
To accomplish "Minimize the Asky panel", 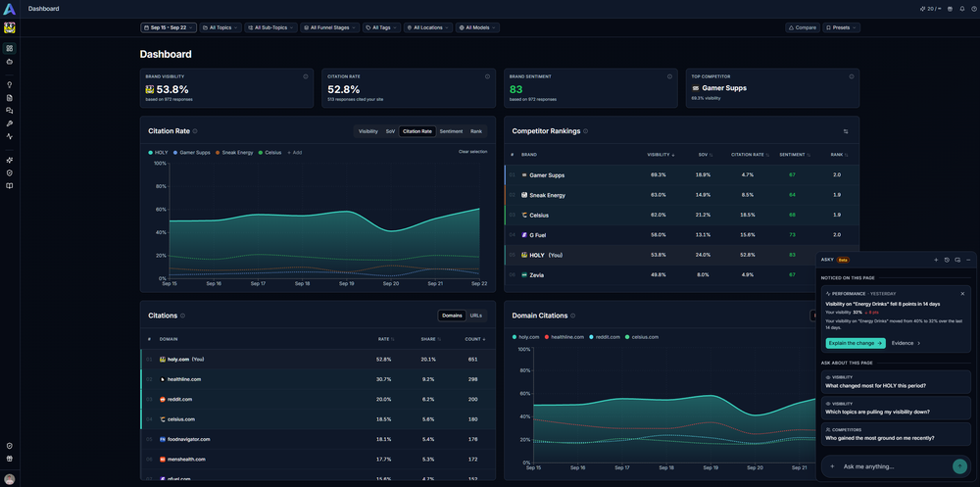I will click(x=968, y=260).
